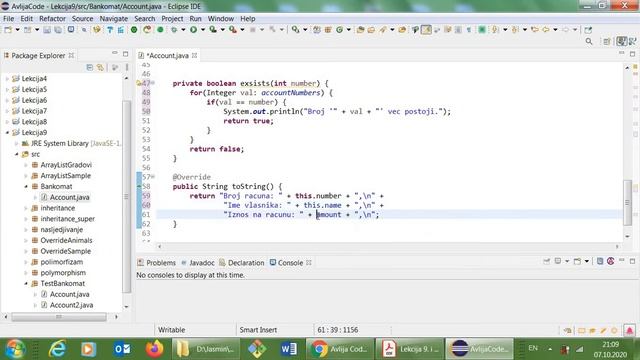640x360 pixels.
Task: Open the Source menu
Action: (82, 18)
